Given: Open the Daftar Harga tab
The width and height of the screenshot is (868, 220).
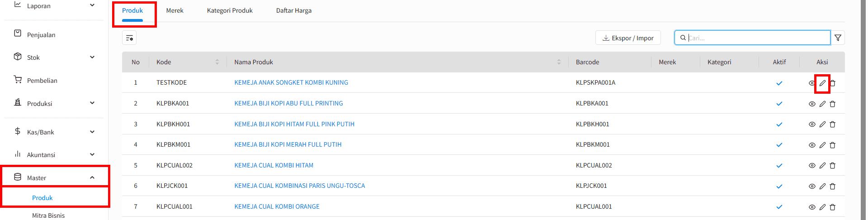Looking at the screenshot, I should (x=294, y=10).
